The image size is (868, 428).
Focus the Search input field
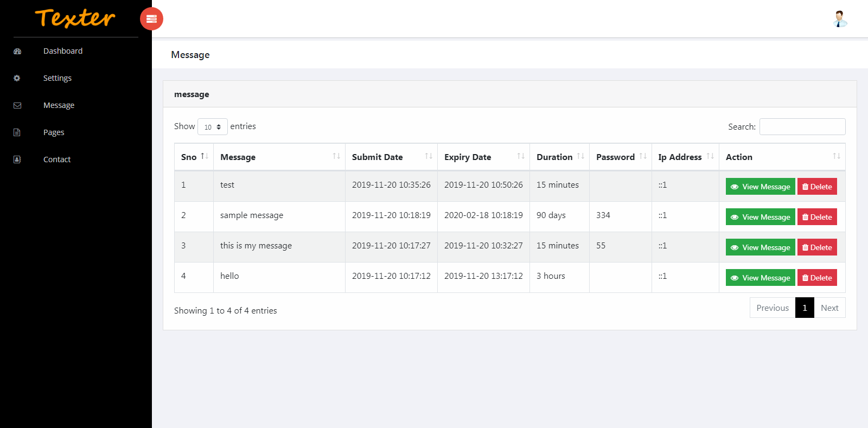pyautogui.click(x=802, y=126)
